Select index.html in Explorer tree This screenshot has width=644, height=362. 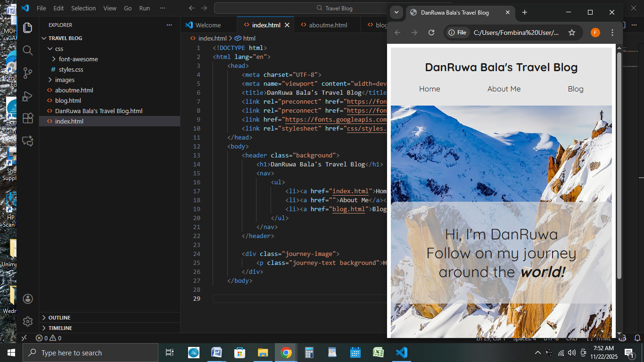point(69,121)
